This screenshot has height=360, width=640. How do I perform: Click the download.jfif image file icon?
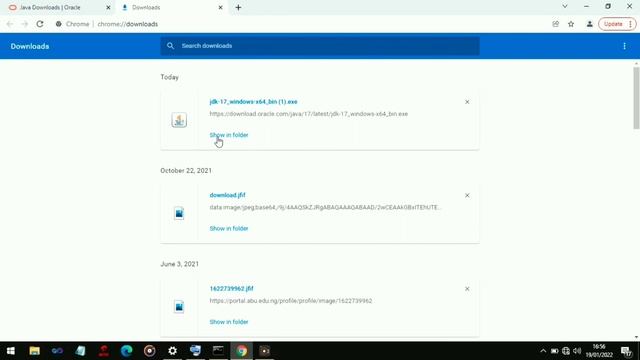(x=179, y=213)
